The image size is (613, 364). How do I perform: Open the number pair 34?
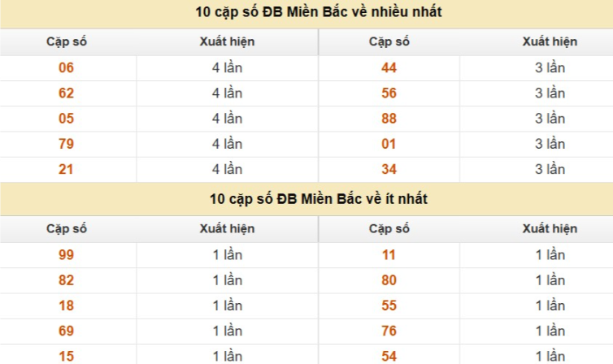click(x=389, y=169)
